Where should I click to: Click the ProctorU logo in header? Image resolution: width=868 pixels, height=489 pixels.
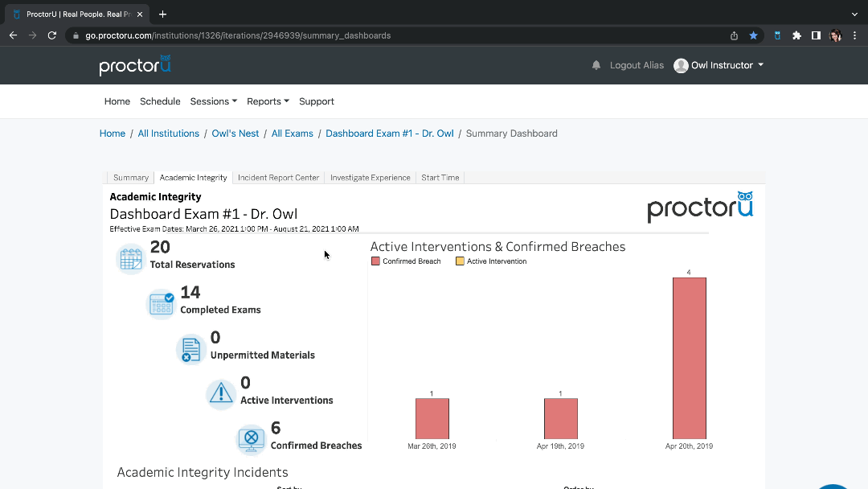135,65
